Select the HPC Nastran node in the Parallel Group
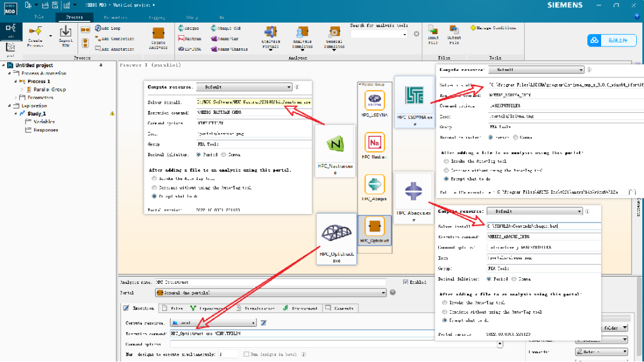 (x=374, y=146)
